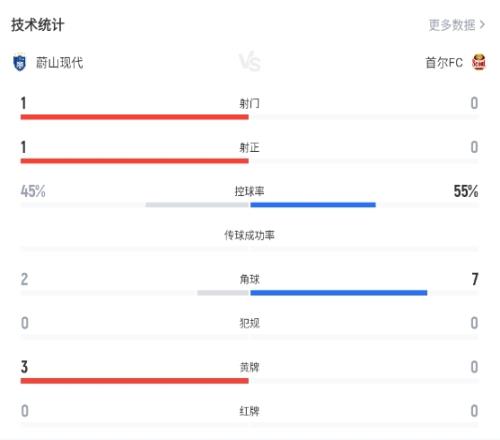Click the red 黄牌 yellow cards bar
This screenshot has width=500, height=440.
[x=135, y=381]
